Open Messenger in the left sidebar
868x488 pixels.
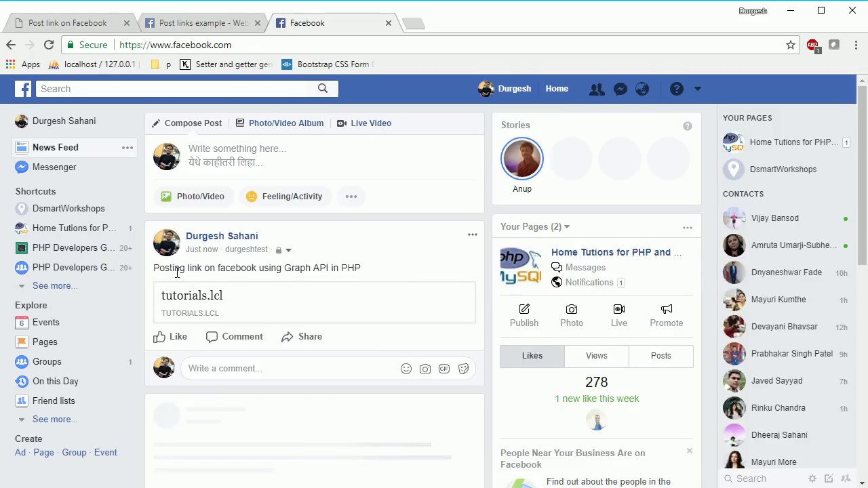pos(54,167)
